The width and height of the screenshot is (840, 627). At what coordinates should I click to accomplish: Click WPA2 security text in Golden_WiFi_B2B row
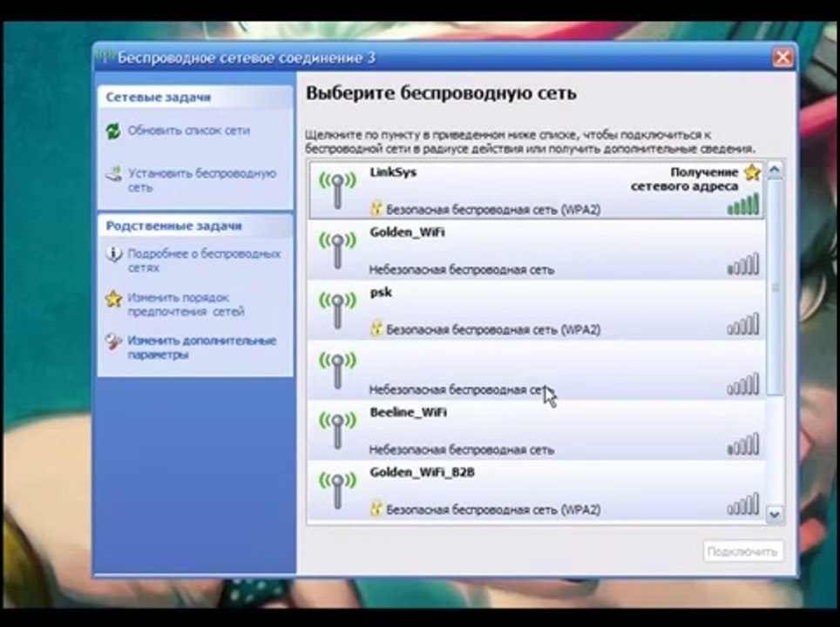pos(493,509)
